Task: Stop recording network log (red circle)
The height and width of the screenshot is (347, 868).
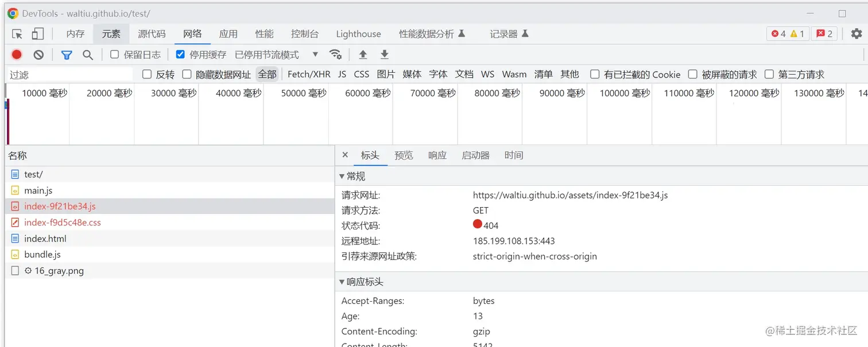Action: 17,54
